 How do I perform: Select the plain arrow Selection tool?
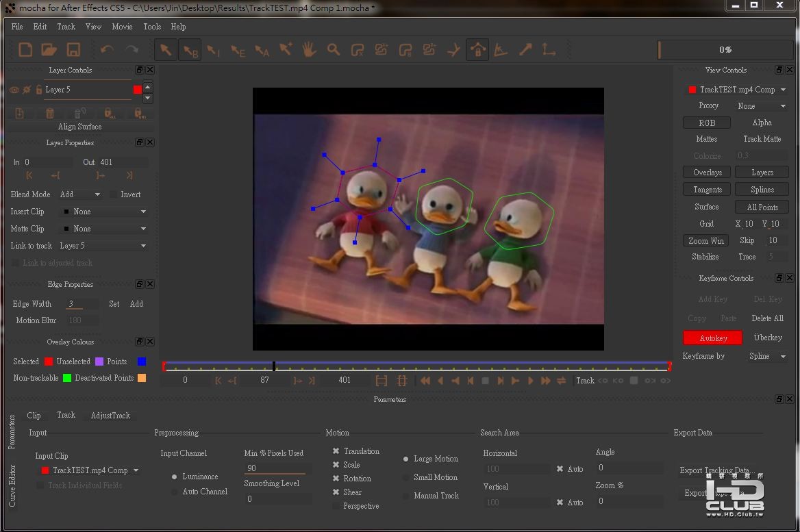165,49
